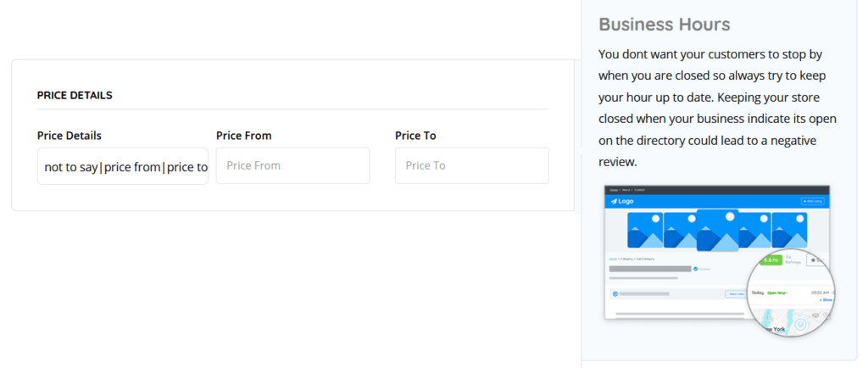Image resolution: width=868 pixels, height=368 pixels.
Task: Focus the Price To input field
Action: click(471, 166)
